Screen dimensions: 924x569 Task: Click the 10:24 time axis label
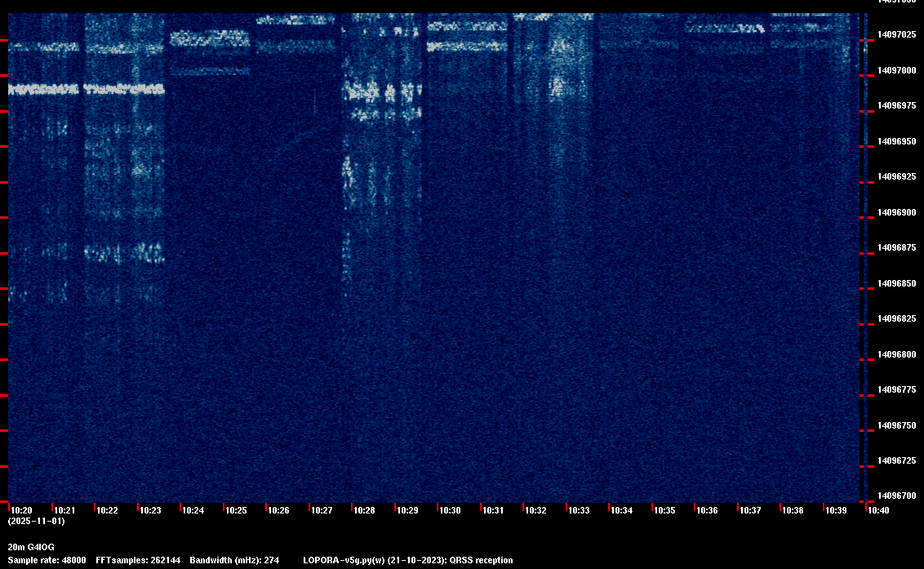click(x=193, y=510)
